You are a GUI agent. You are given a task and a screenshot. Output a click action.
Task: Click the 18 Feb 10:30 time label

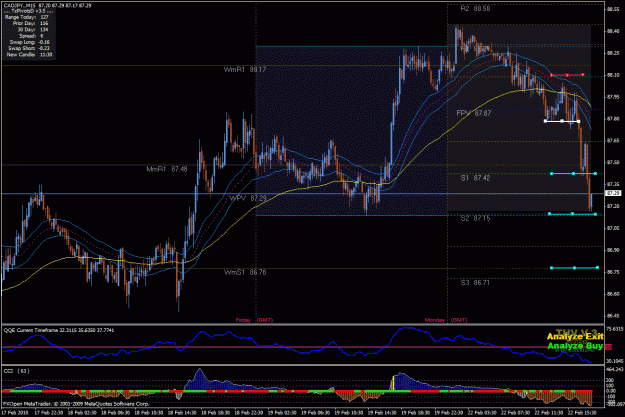[x=148, y=413]
